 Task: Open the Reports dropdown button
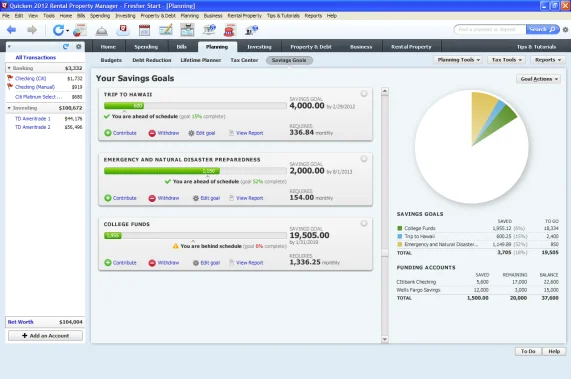click(548, 60)
